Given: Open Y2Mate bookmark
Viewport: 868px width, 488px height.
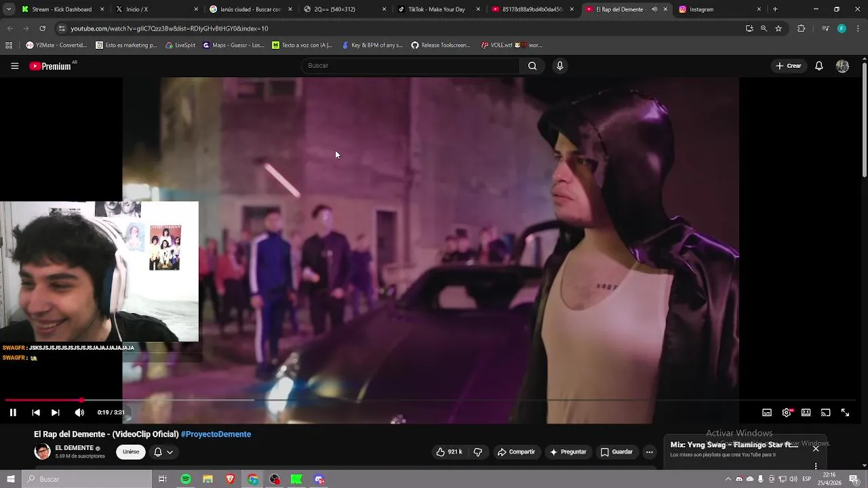Looking at the screenshot, I should point(56,45).
